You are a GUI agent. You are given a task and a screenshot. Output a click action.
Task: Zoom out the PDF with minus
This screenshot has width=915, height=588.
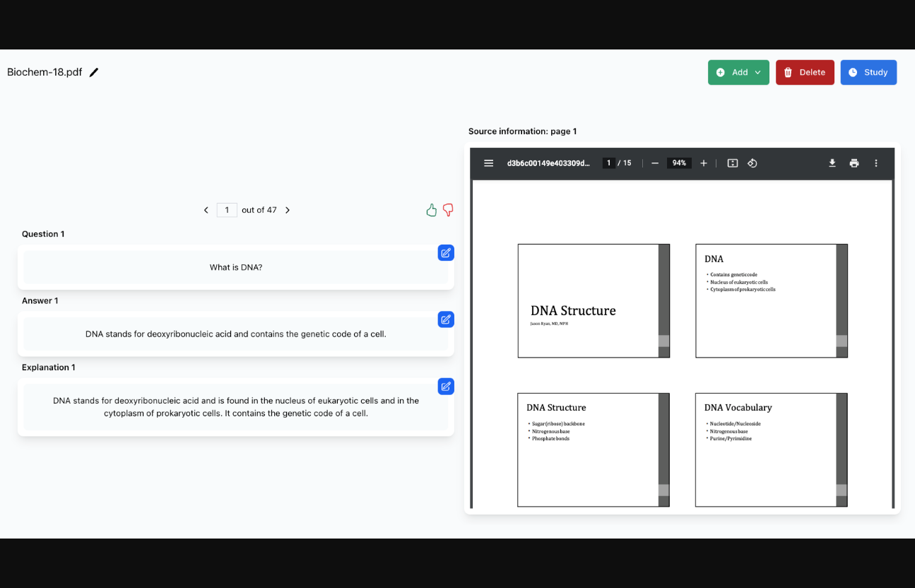655,163
